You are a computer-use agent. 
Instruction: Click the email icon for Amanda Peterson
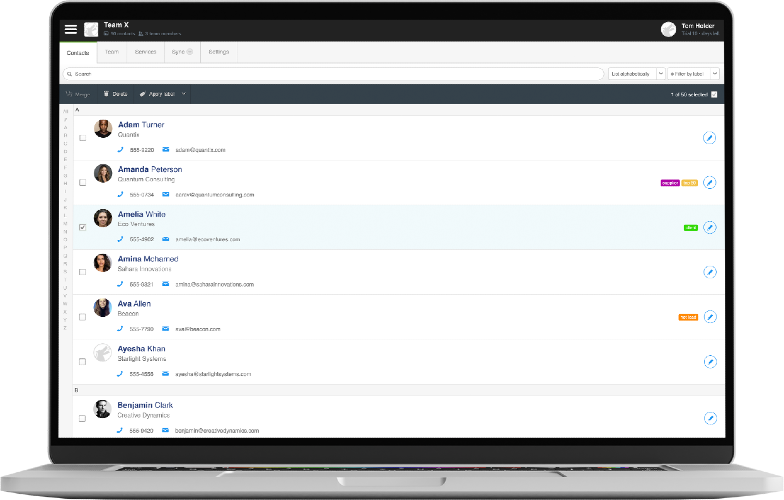(166, 194)
